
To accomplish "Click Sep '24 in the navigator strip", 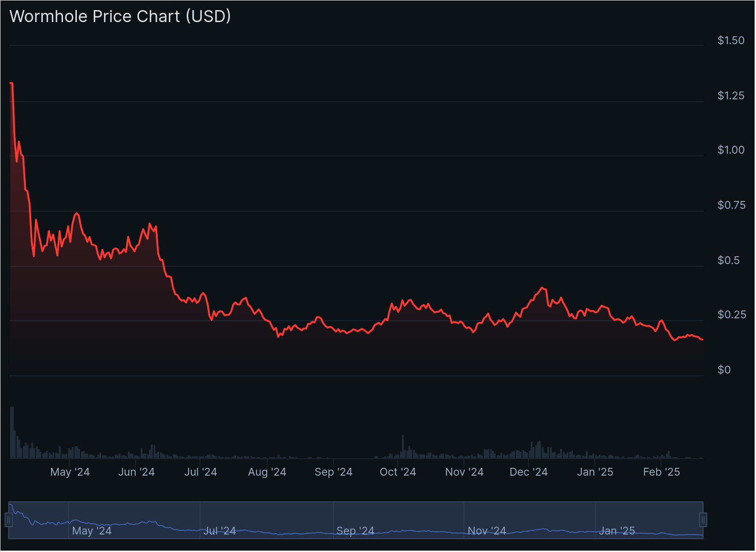I will (x=355, y=531).
